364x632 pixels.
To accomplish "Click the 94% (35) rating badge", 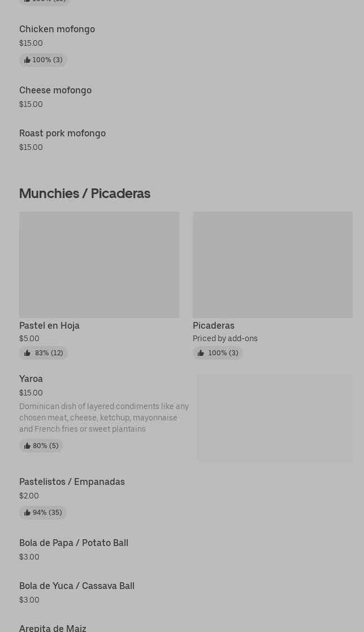I will pyautogui.click(x=43, y=513).
